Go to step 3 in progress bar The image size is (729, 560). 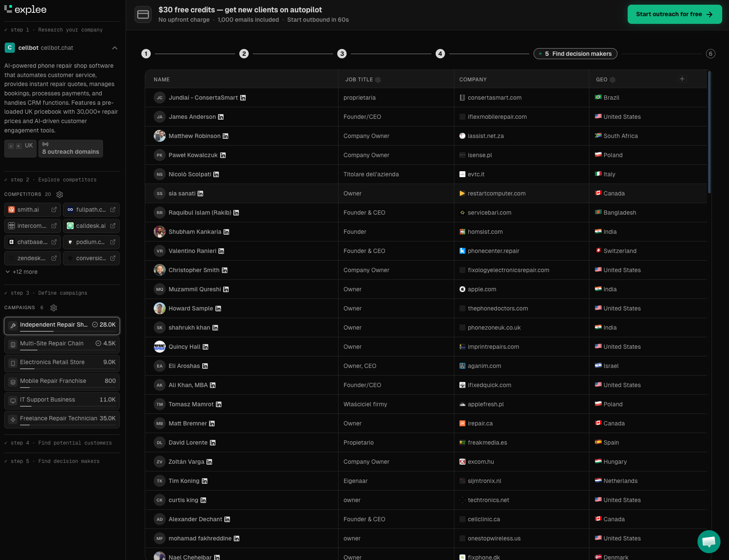tap(342, 54)
